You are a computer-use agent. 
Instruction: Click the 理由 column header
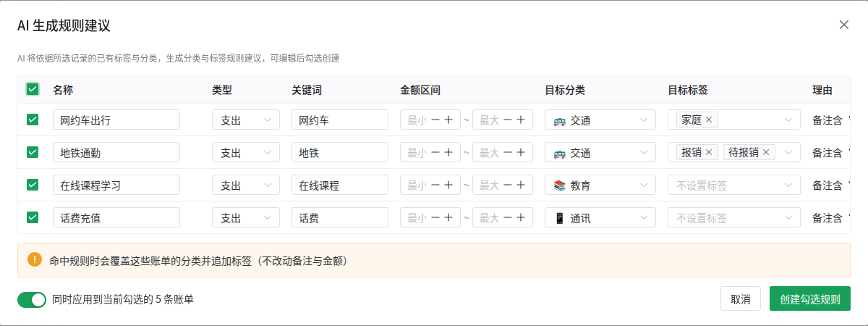[822, 90]
